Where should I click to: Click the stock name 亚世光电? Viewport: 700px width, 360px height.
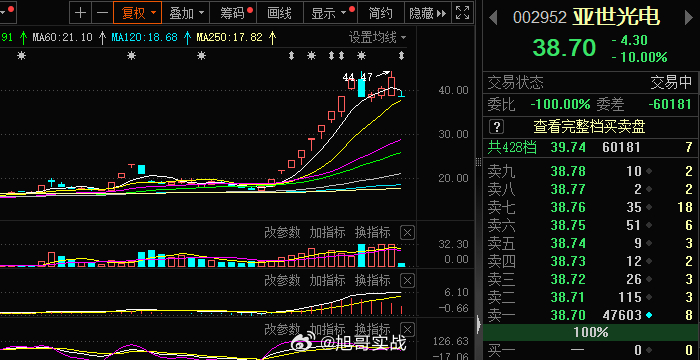point(616,17)
